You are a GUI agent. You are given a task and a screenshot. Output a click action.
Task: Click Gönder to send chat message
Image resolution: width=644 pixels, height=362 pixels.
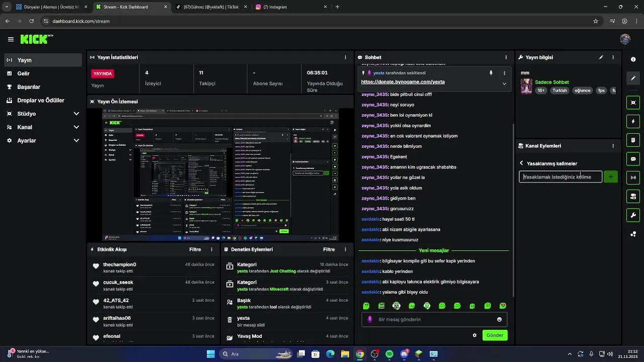tap(495, 335)
